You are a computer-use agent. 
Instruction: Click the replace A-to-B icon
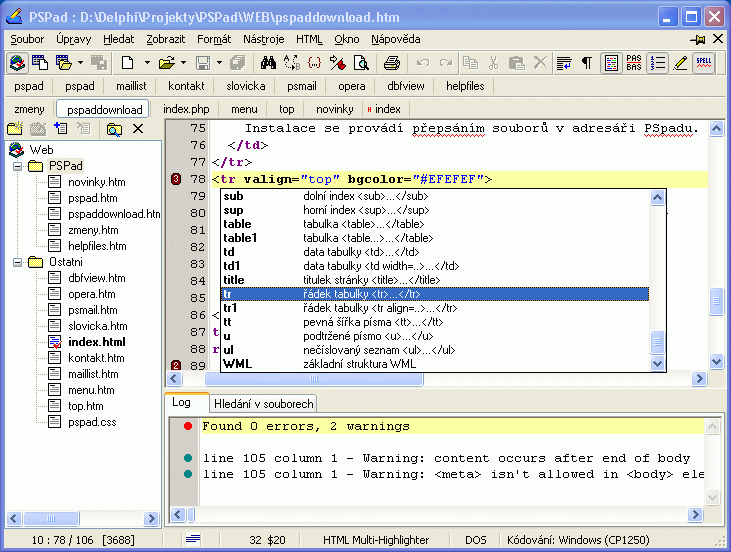(292, 62)
